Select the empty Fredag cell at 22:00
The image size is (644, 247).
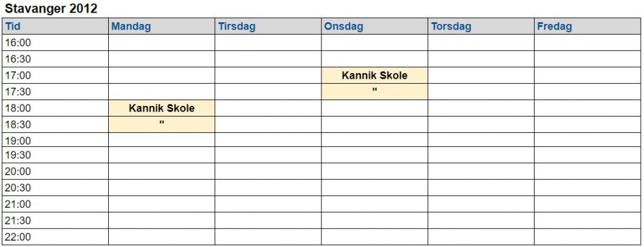click(x=587, y=237)
